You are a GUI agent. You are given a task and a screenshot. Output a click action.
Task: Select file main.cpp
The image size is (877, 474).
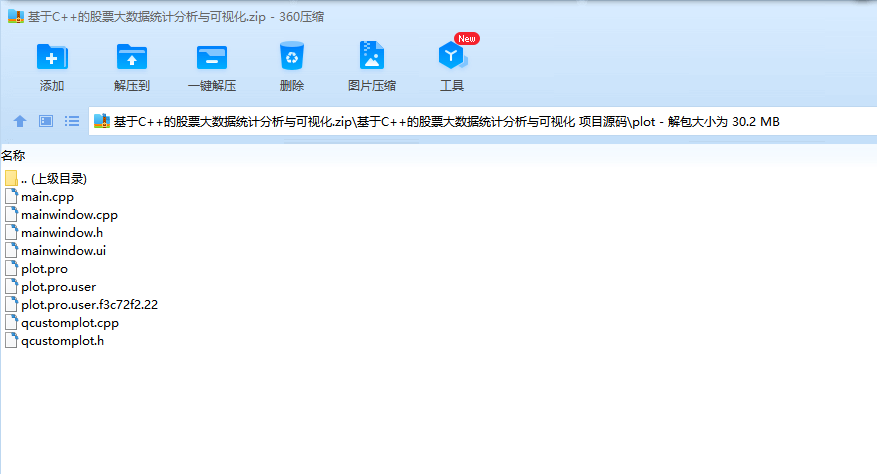[47, 197]
